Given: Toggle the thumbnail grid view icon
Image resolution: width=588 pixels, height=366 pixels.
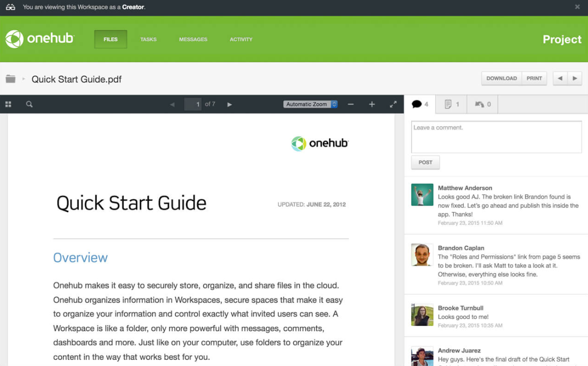Looking at the screenshot, I should 8,104.
